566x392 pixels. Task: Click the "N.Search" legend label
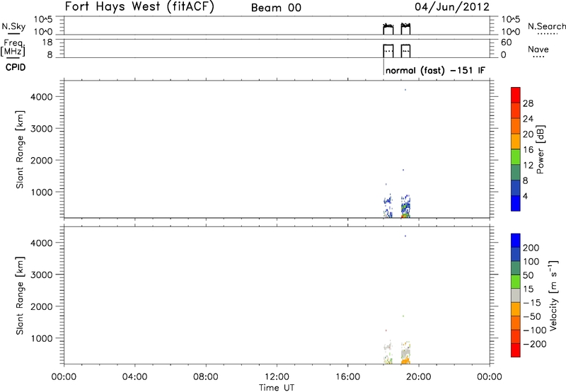(x=547, y=26)
